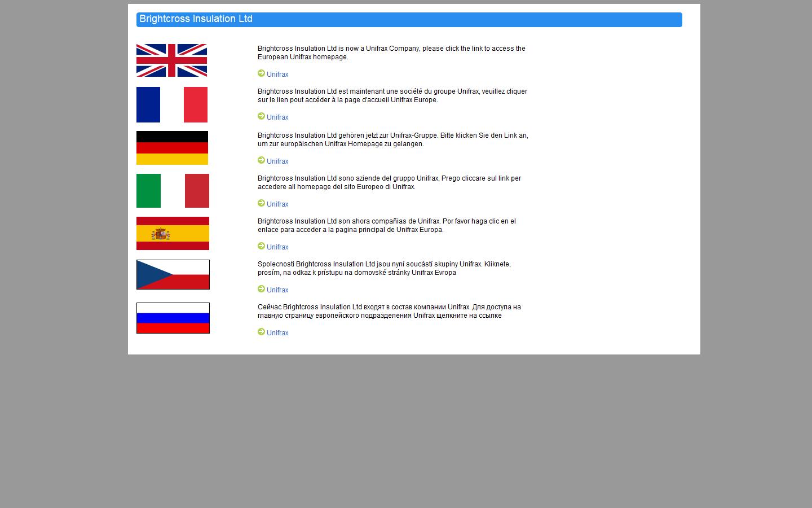Viewport: 812px width, 508px height.
Task: Click the green arrow beside the Italian Unifrax link
Action: 262,203
